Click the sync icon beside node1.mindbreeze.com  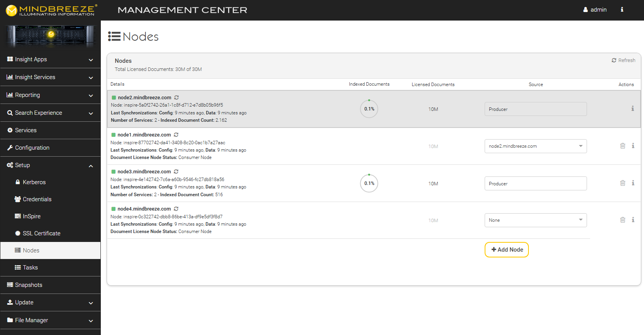coord(176,135)
